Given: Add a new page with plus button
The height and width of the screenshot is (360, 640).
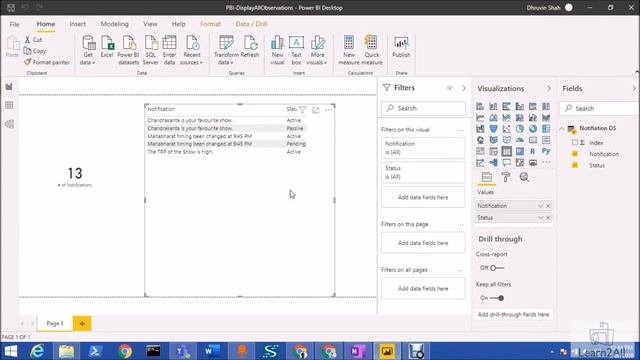Looking at the screenshot, I should [82, 324].
